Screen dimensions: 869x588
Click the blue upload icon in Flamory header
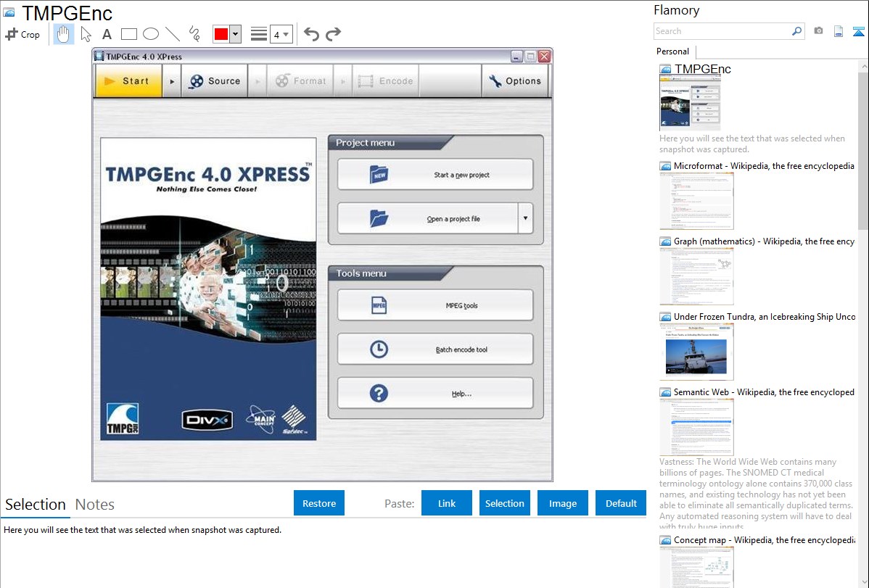[858, 31]
